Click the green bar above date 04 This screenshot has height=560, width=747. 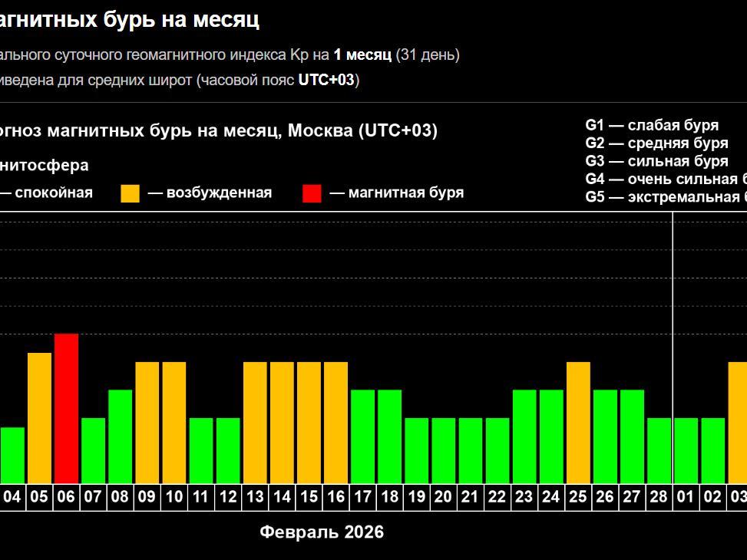coord(12,455)
